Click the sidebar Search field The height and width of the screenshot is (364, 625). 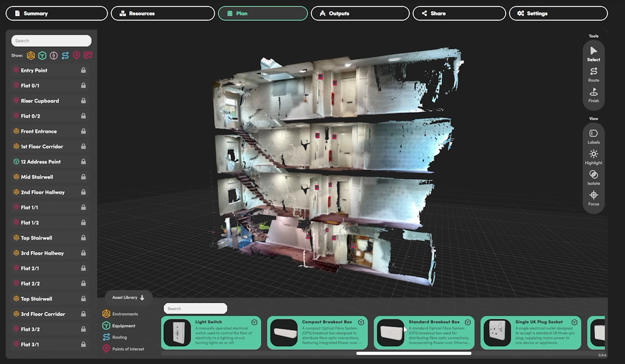pos(51,41)
